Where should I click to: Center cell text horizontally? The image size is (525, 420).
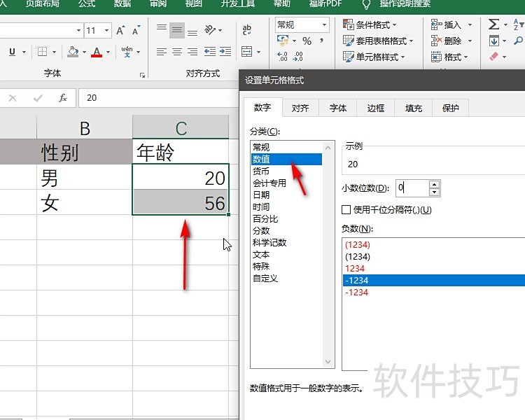pos(177,52)
